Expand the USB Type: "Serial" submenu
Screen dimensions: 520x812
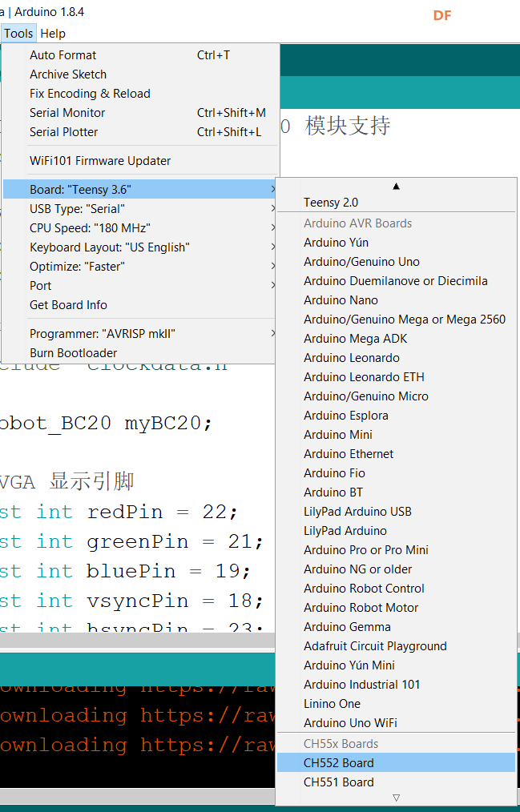point(140,209)
